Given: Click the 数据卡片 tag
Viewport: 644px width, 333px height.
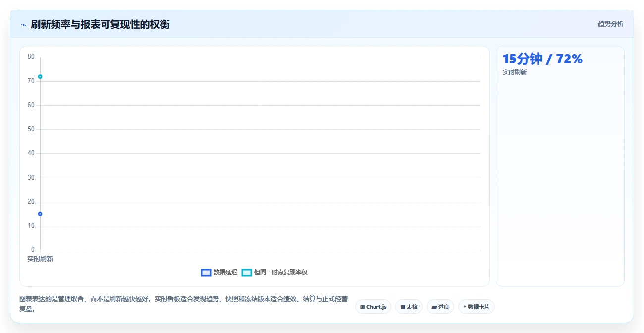Looking at the screenshot, I should pyautogui.click(x=476, y=307).
